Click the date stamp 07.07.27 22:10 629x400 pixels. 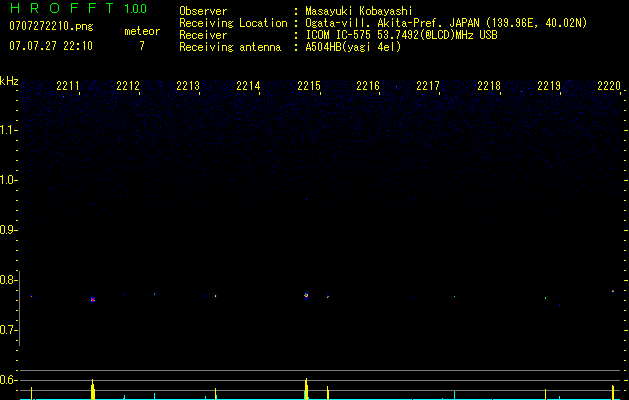pyautogui.click(x=51, y=46)
